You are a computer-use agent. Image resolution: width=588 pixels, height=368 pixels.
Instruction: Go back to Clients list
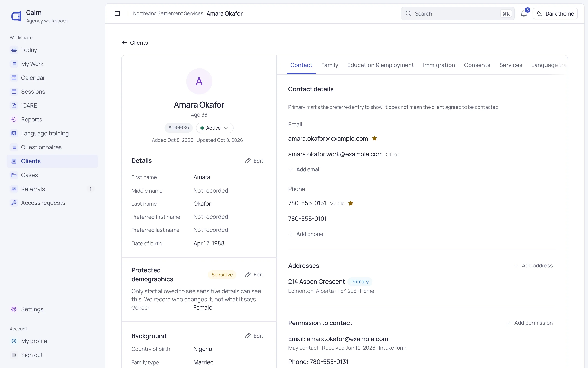point(135,43)
